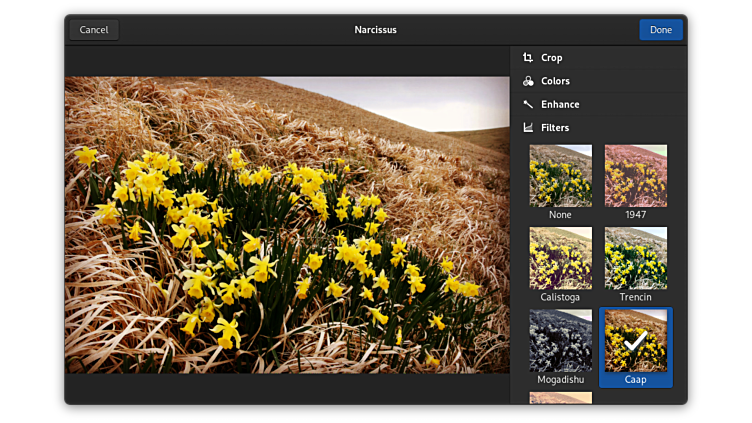The image size is (752, 423).
Task: Click the daffodil photo preview
Action: [287, 225]
